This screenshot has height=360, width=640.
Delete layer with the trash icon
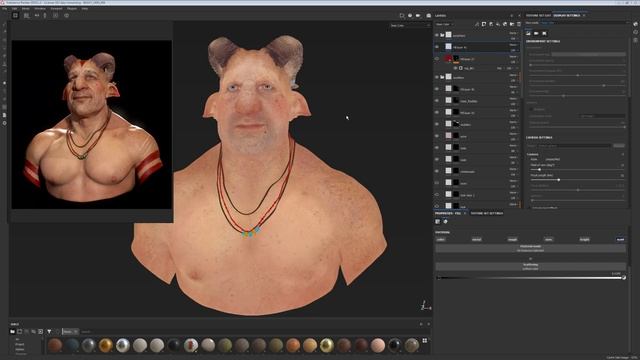(519, 24)
